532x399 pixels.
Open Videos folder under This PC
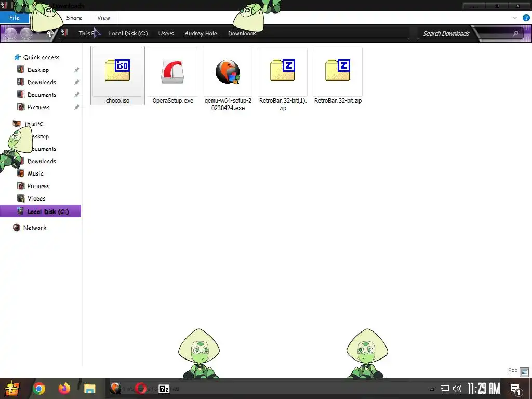(x=36, y=198)
